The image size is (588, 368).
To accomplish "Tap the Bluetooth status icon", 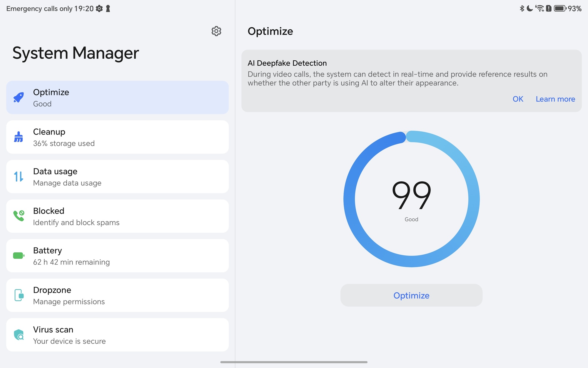I will point(522,9).
